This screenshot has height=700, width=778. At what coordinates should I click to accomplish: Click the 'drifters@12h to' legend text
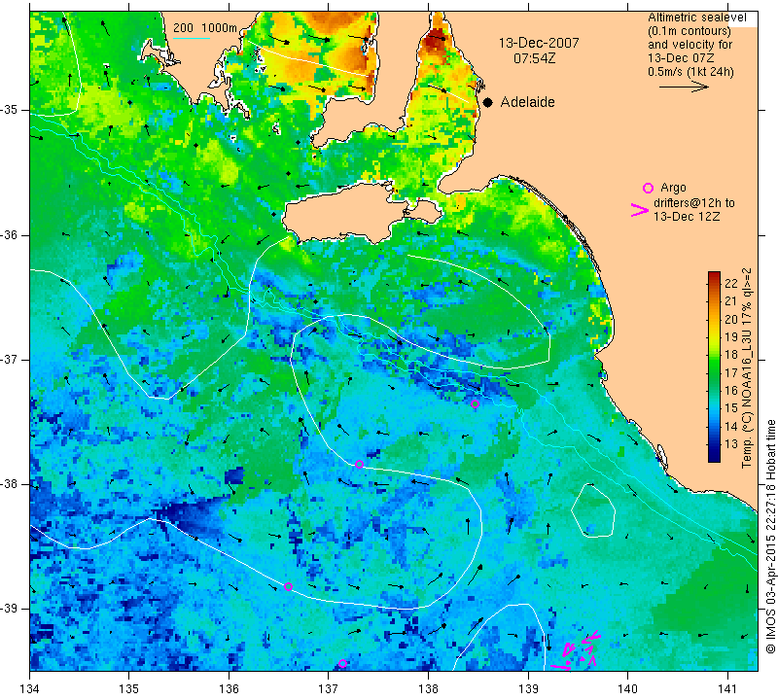[694, 203]
